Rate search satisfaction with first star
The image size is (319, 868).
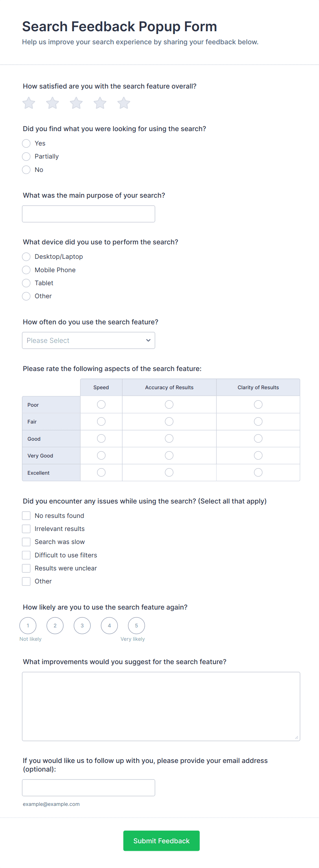[x=29, y=103]
